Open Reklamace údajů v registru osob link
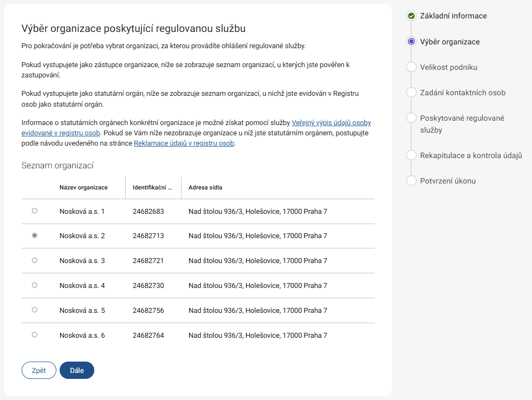 pyautogui.click(x=184, y=143)
